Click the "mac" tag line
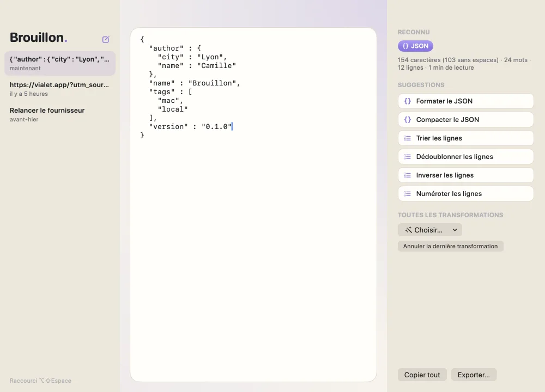Image resolution: width=545 pixels, height=392 pixels. click(170, 101)
